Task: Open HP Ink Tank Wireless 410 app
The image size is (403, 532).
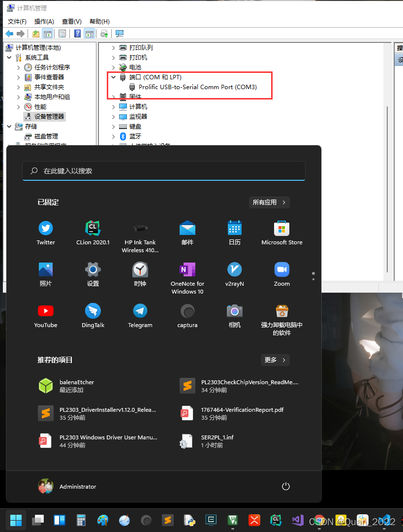Action: coord(140,237)
